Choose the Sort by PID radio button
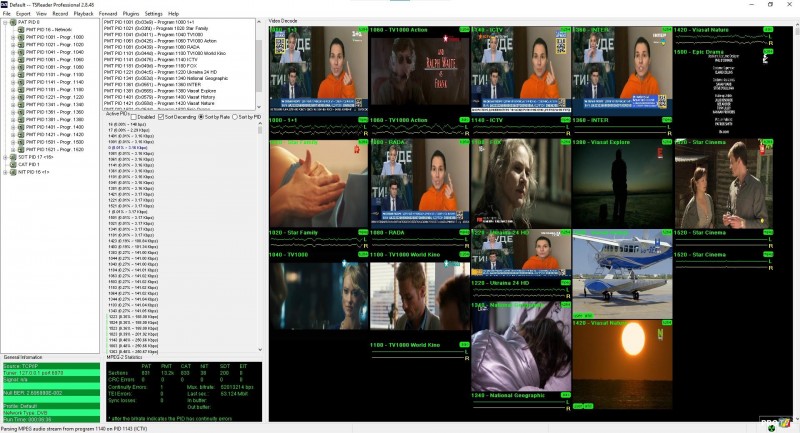Image resolution: width=800 pixels, height=433 pixels. 235,117
